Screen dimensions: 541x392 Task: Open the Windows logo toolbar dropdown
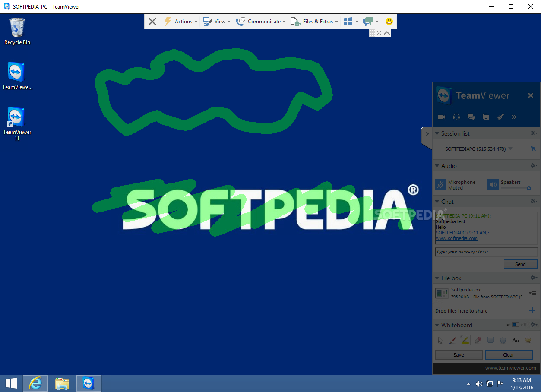pyautogui.click(x=351, y=22)
